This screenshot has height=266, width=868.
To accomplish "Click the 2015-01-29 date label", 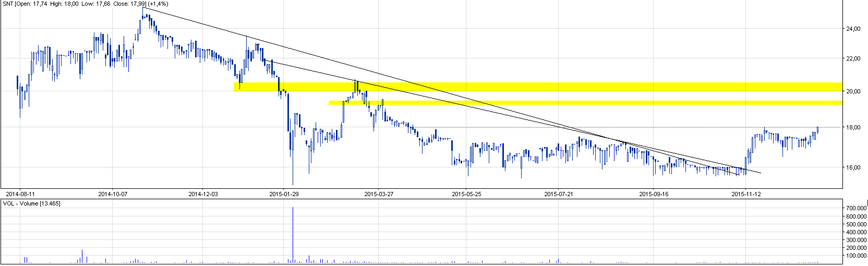I will [x=284, y=194].
